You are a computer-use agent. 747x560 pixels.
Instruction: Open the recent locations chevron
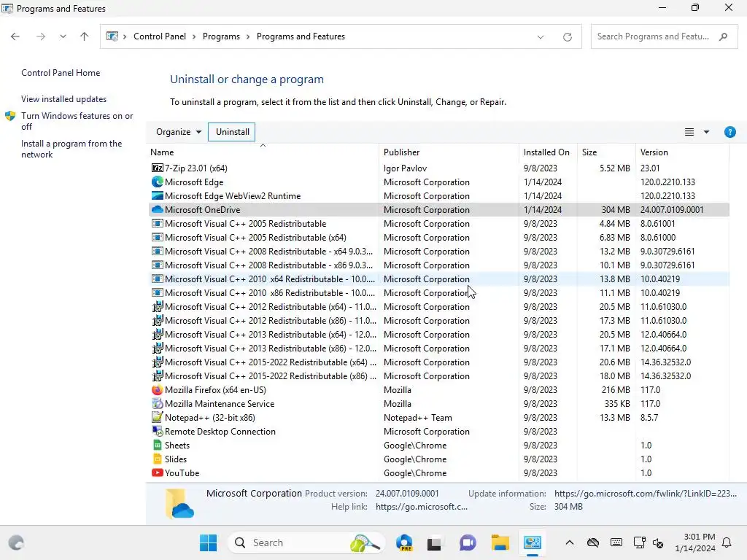[63, 36]
